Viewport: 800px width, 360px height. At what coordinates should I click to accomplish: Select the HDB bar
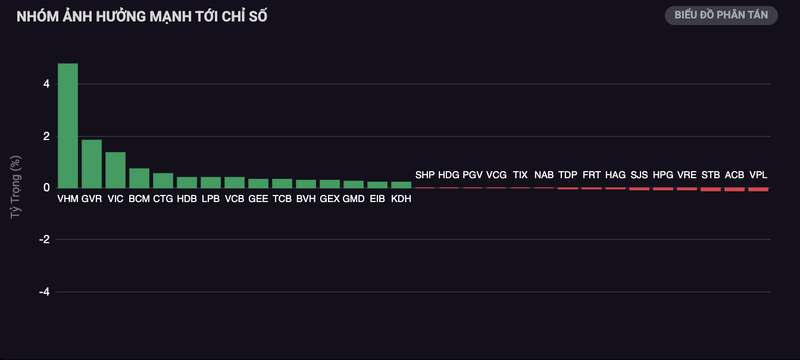(187, 183)
